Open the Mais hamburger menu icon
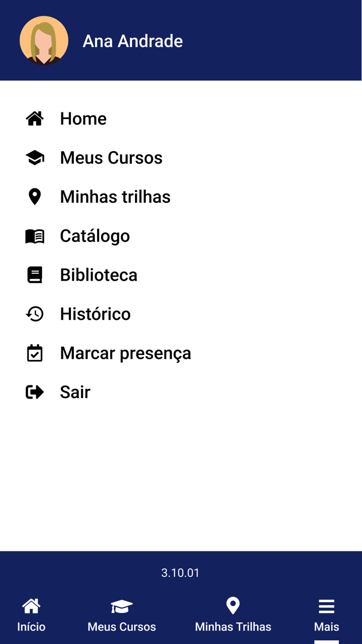The image size is (362, 644). pos(326,605)
